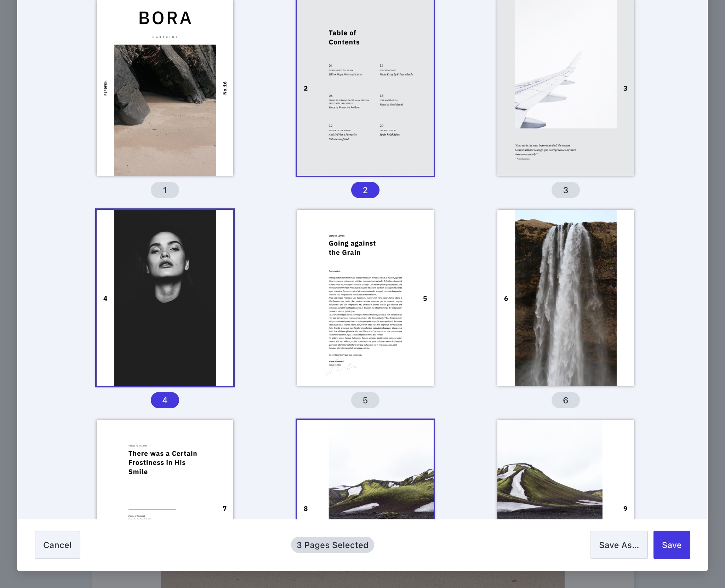Screen dimensions: 725x588
Task: Select the Going against the Grain page
Action: tap(365, 298)
